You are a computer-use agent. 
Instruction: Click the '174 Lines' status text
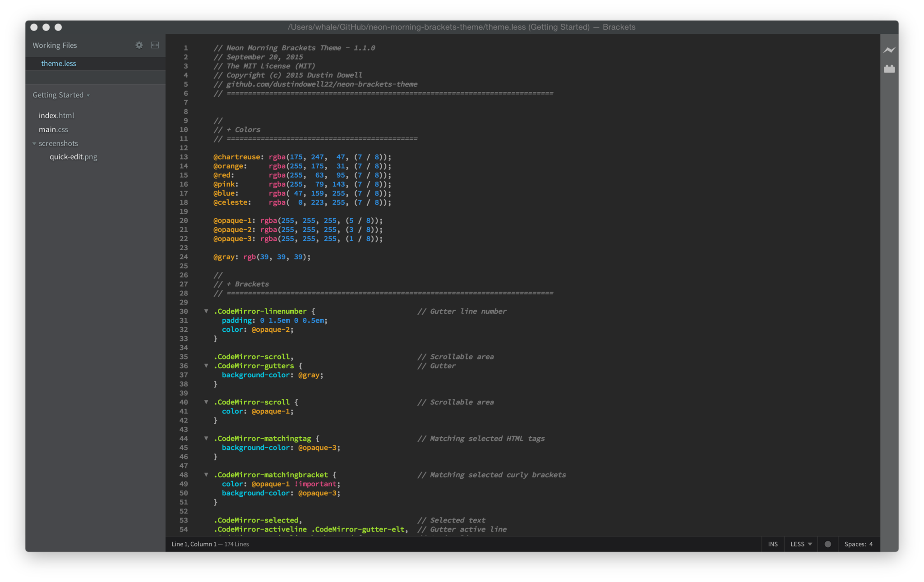[x=236, y=544]
